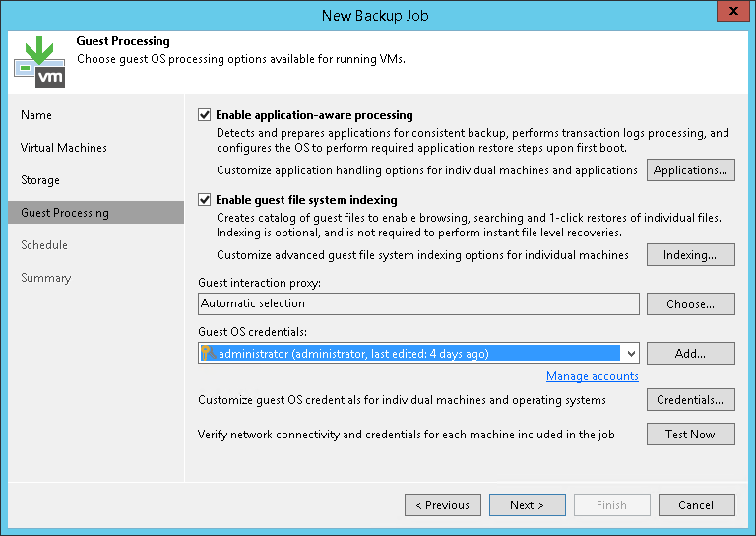Click the Indexing options button
The height and width of the screenshot is (536, 756).
[x=690, y=255]
